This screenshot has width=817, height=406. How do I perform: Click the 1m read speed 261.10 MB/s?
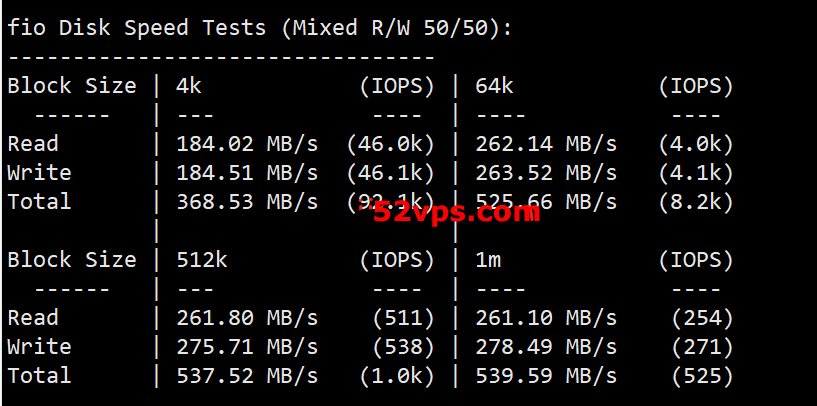tap(546, 317)
